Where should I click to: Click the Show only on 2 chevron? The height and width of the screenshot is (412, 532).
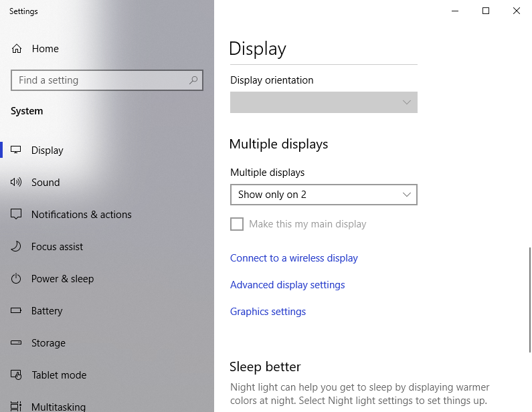pos(406,195)
